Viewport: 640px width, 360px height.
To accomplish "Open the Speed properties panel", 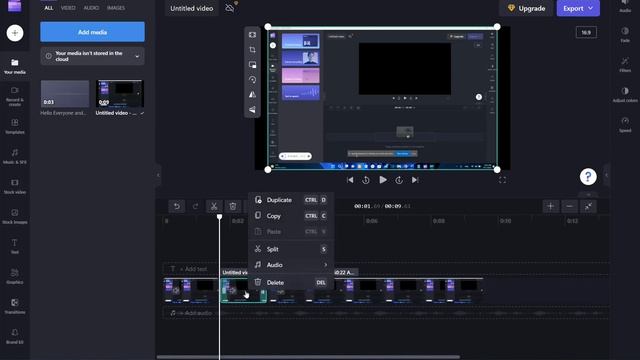I will click(625, 124).
